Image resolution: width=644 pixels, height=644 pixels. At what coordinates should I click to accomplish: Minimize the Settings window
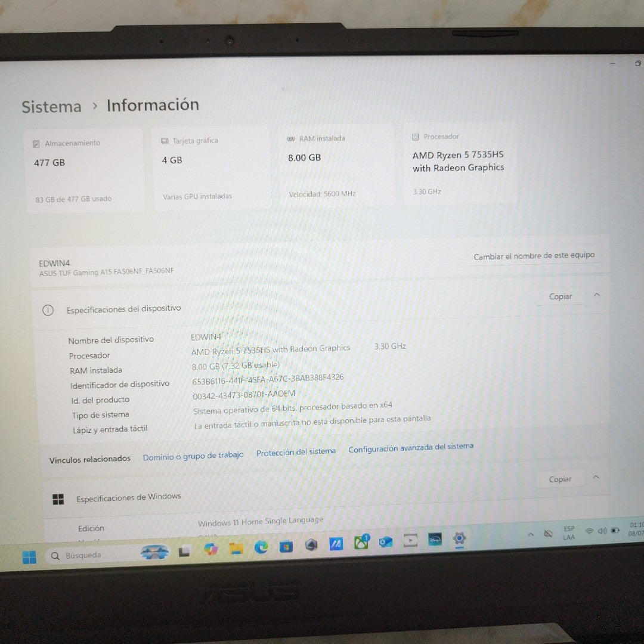click(x=612, y=64)
